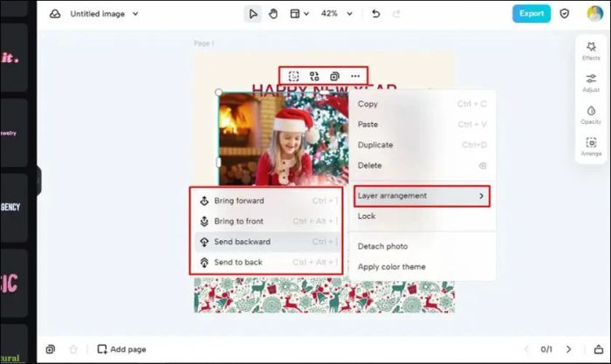This screenshot has height=364, width=611.
Task: Click the Export button
Action: click(531, 14)
